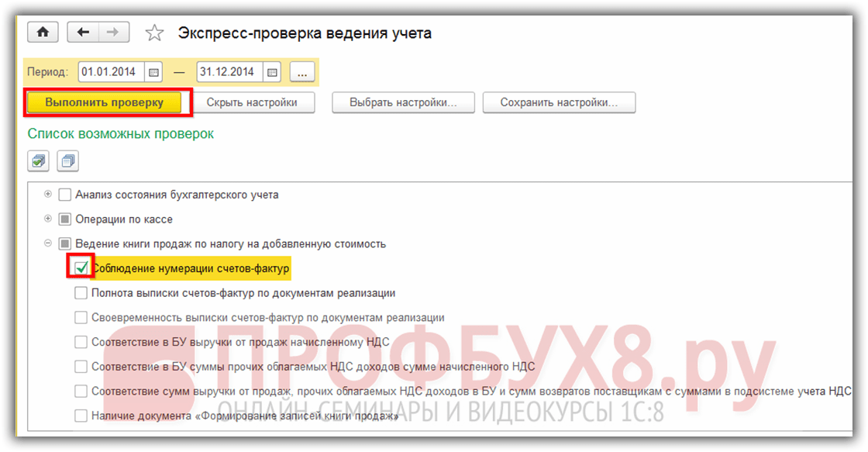Collapse Ведение книги продаж по НДС node
Image resolution: width=868 pixels, height=452 pixels.
click(x=49, y=243)
